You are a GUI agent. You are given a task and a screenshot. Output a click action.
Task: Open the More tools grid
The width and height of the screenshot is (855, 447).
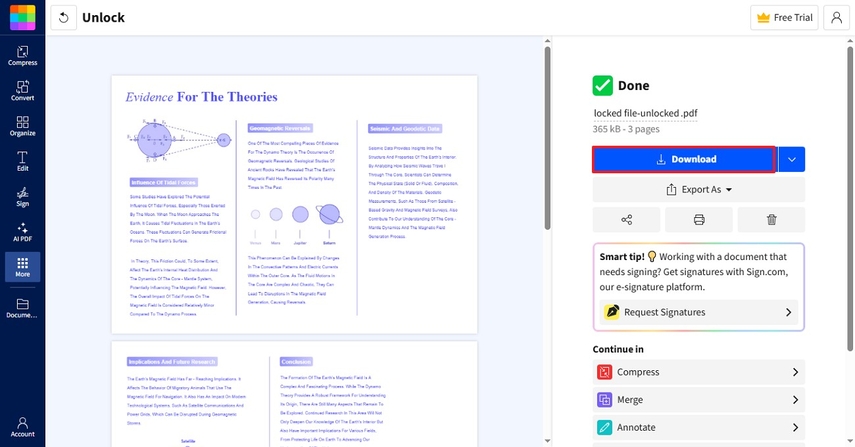[22, 267]
